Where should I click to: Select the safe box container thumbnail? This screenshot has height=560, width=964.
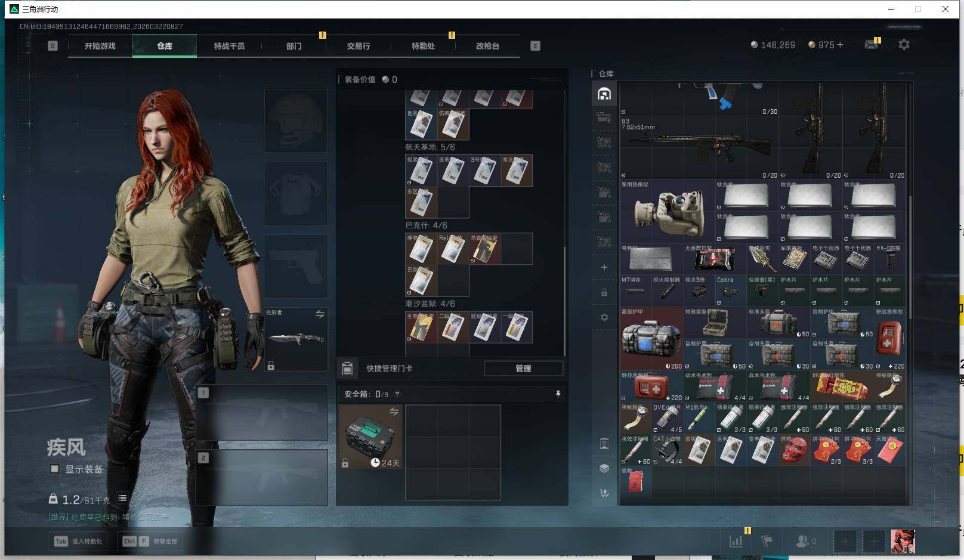click(x=370, y=437)
